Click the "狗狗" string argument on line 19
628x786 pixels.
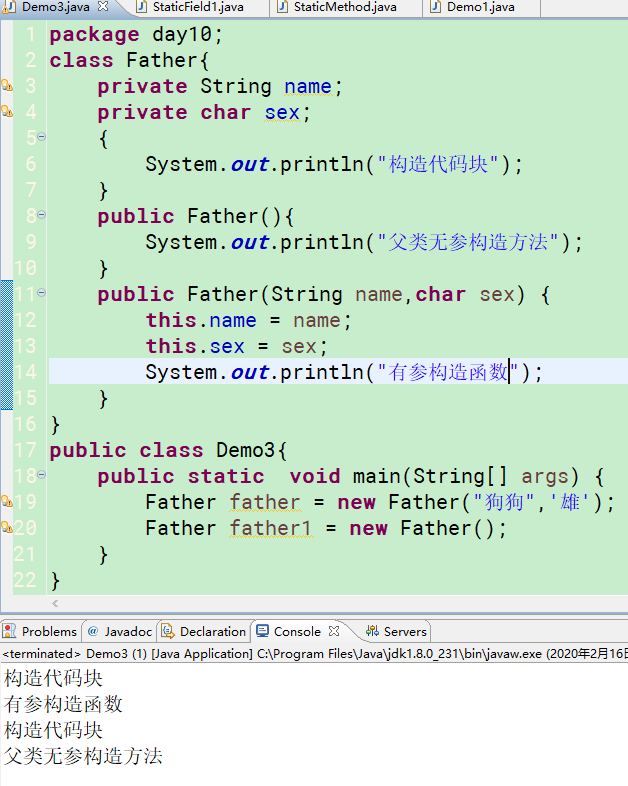[x=504, y=502]
